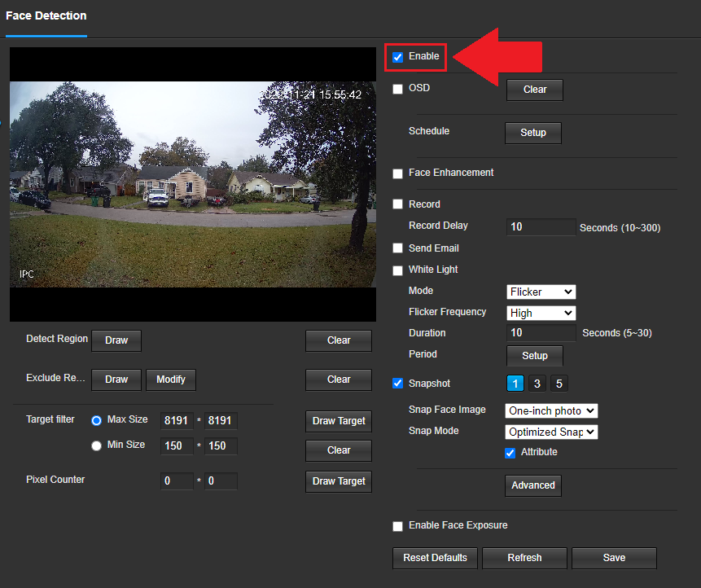Focus the second Max Size 8191 field
Viewport: 701px width, 588px height.
(x=221, y=421)
